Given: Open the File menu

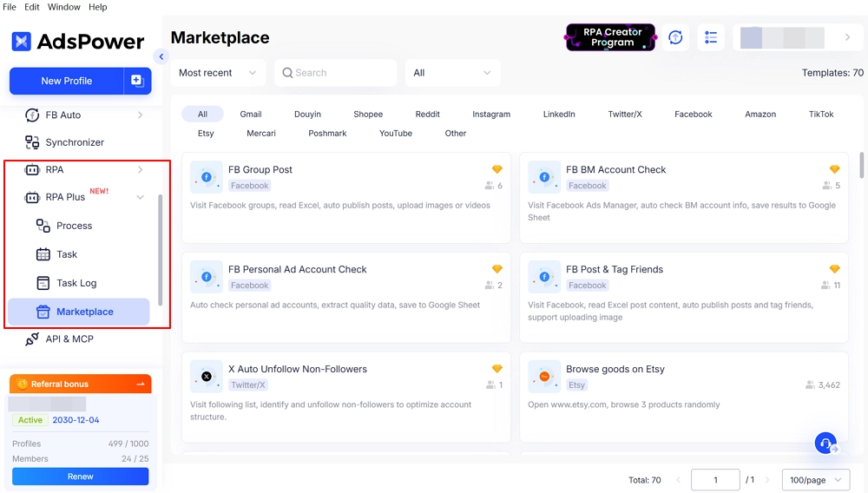Looking at the screenshot, I should point(10,7).
